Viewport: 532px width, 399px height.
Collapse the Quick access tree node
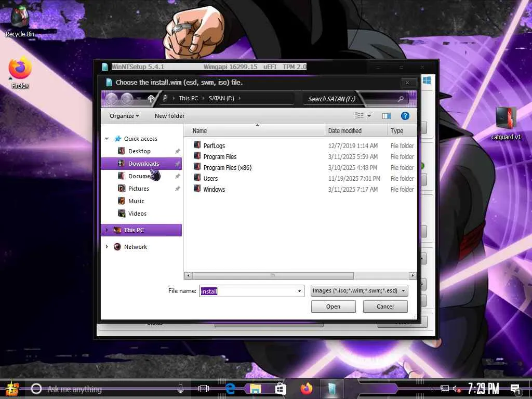[x=107, y=139]
